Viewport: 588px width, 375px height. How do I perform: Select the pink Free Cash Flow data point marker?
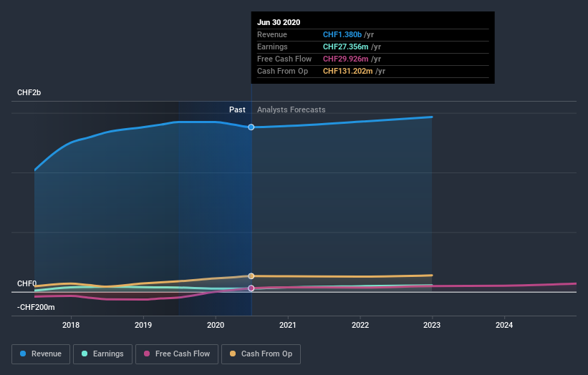(251, 288)
